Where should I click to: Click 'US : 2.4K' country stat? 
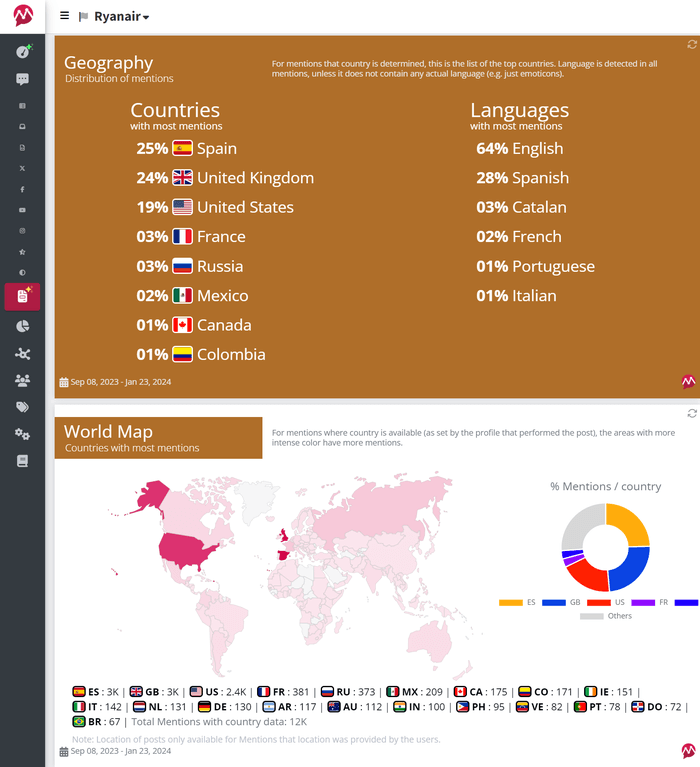pos(218,692)
